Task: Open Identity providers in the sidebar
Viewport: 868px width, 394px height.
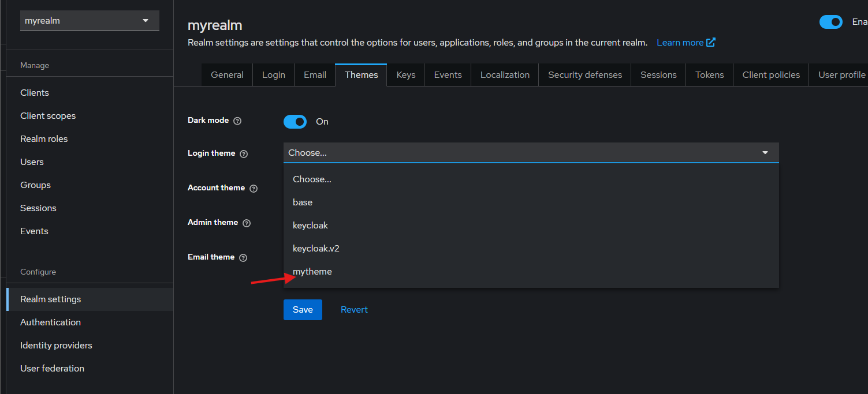Action: [x=90, y=346]
